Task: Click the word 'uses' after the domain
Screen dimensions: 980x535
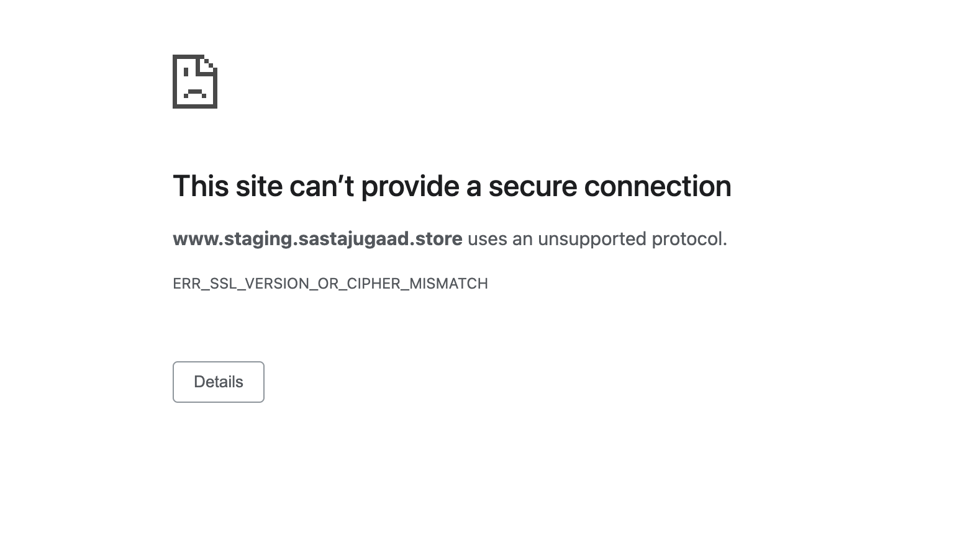Action: click(488, 239)
